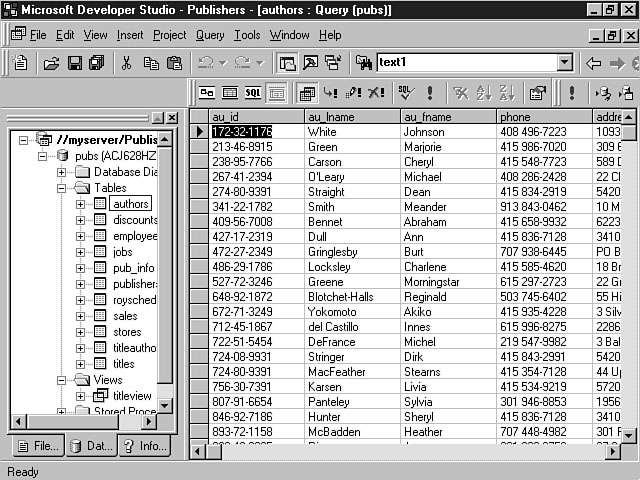Click the Properties icon in query toolbar
This screenshot has height=480, width=640.
coord(537,93)
